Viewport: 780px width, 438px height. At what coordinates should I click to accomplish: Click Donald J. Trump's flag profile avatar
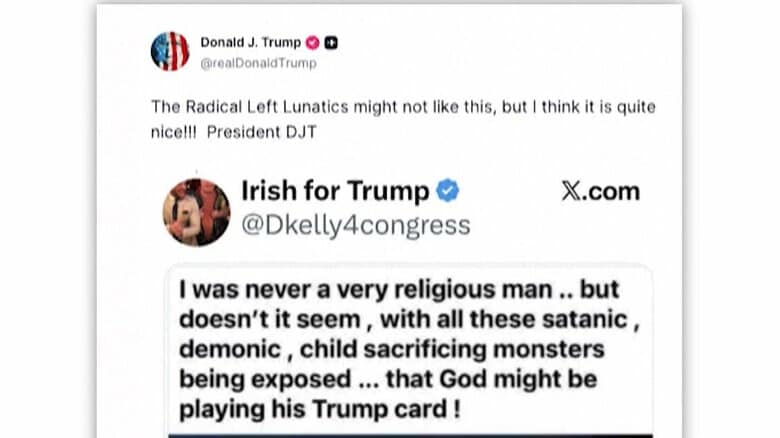(x=170, y=51)
